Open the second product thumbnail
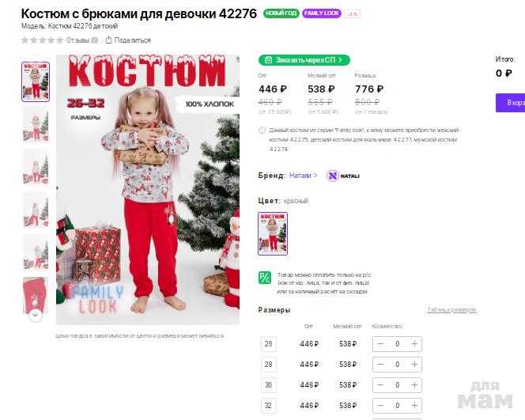525x420 pixels. point(36,125)
